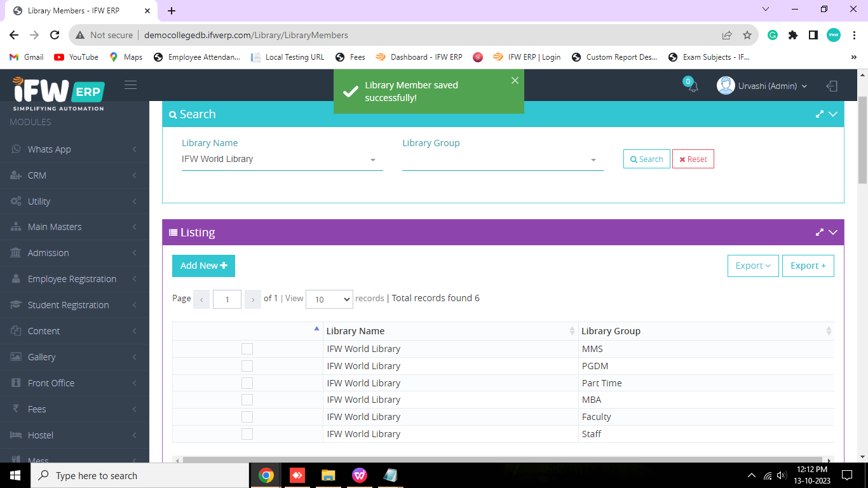Tick checkbox for MMS row

tap(247, 349)
